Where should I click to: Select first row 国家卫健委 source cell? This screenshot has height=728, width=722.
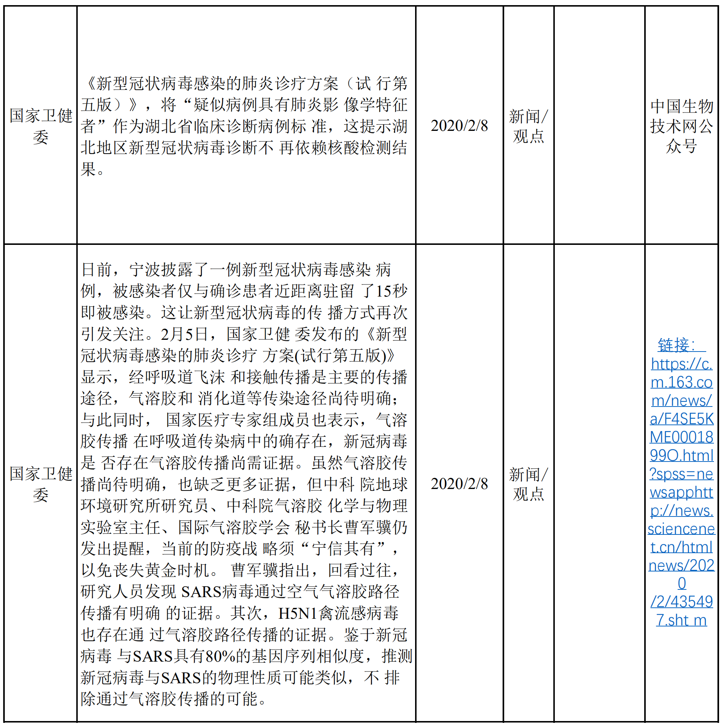41,126
